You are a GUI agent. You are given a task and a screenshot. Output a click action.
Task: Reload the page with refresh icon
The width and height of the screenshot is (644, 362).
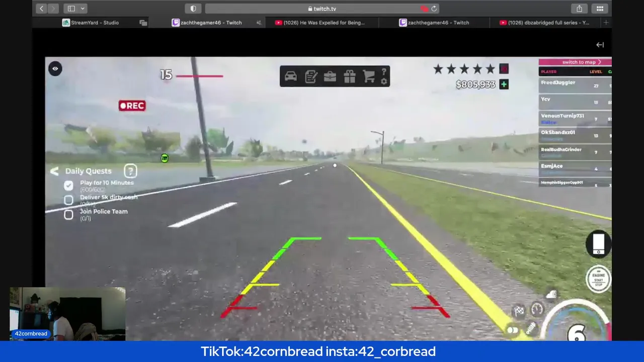434,9
